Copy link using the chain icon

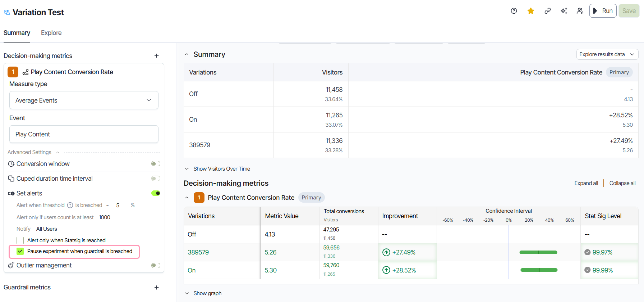click(547, 11)
